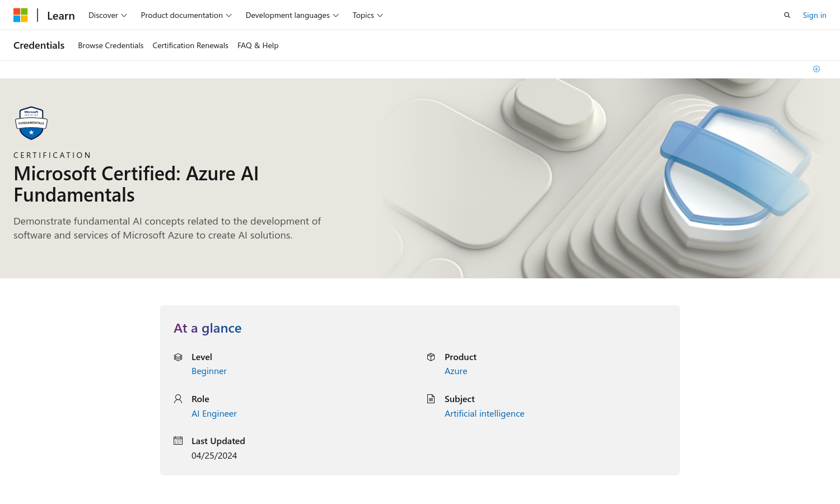
Task: Open the Topics dropdown
Action: (x=367, y=15)
